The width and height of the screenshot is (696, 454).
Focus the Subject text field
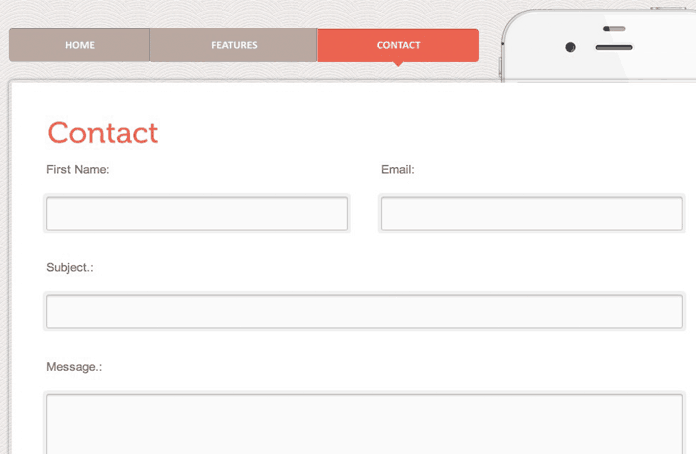tap(364, 312)
